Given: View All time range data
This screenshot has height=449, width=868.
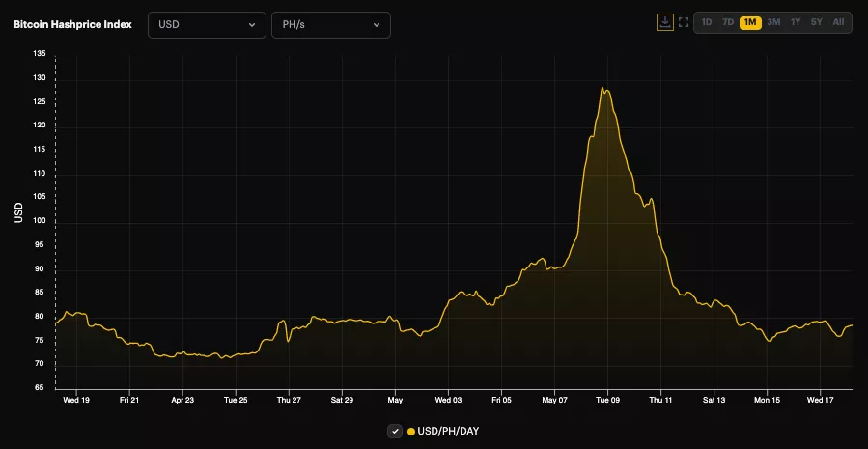Looking at the screenshot, I should tap(838, 22).
